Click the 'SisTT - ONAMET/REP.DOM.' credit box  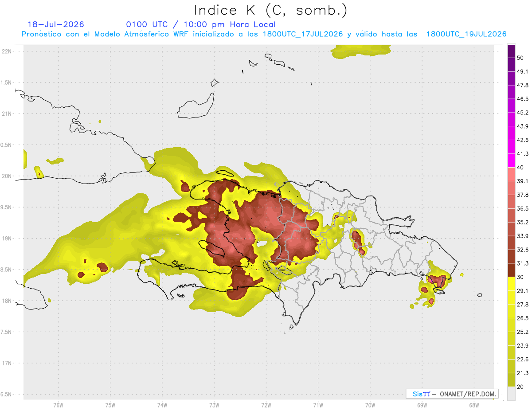tap(452, 394)
